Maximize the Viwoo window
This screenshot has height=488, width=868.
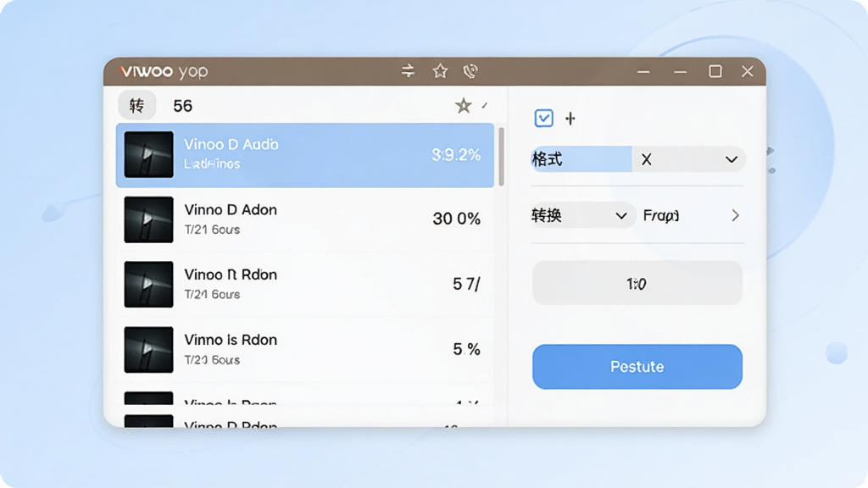715,71
